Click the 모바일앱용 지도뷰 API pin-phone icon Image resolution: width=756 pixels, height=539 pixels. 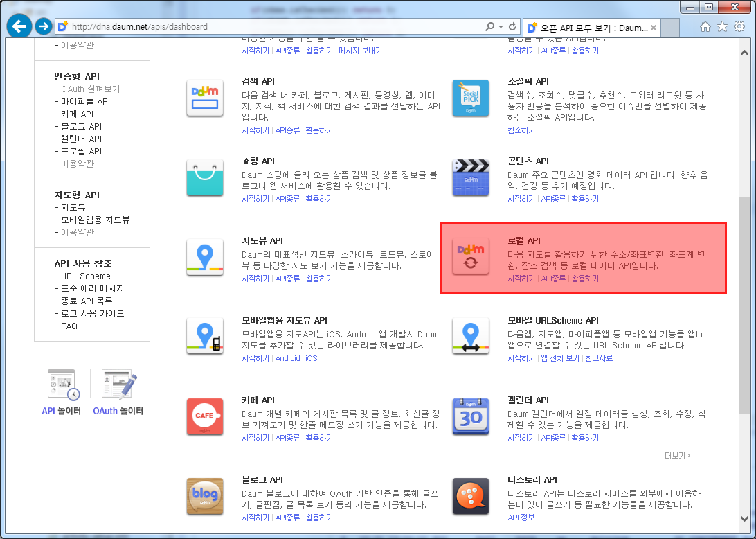click(x=205, y=337)
